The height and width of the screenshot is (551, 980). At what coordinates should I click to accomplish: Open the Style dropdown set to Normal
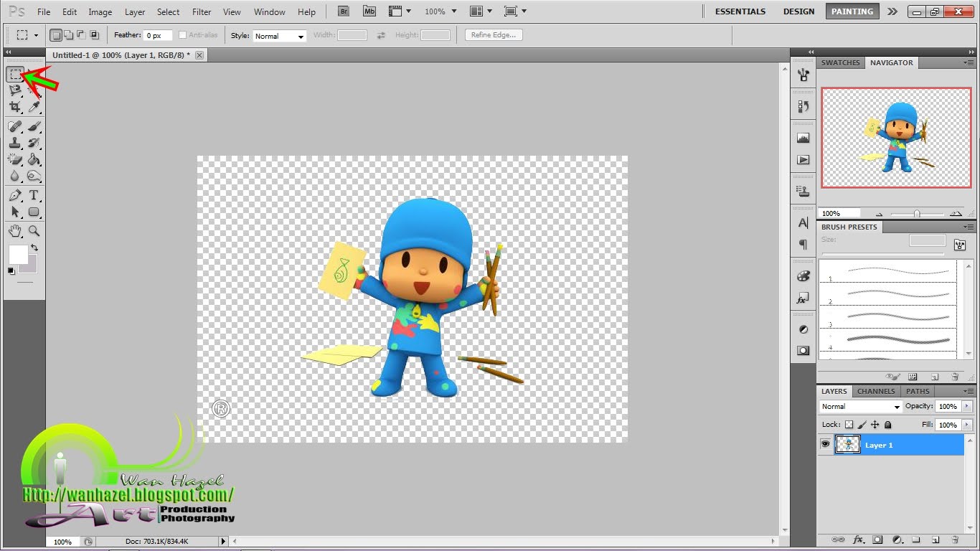tap(280, 36)
